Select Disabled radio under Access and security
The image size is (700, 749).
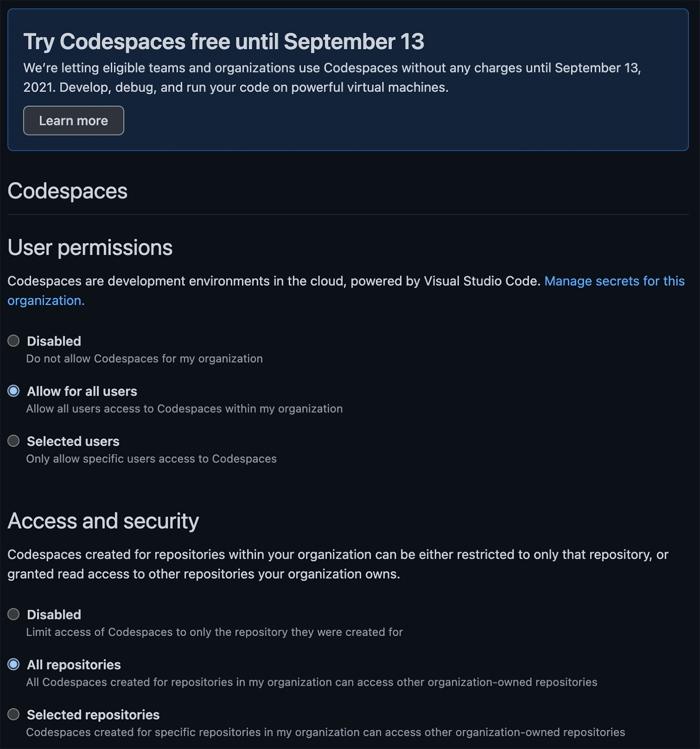click(x=14, y=614)
